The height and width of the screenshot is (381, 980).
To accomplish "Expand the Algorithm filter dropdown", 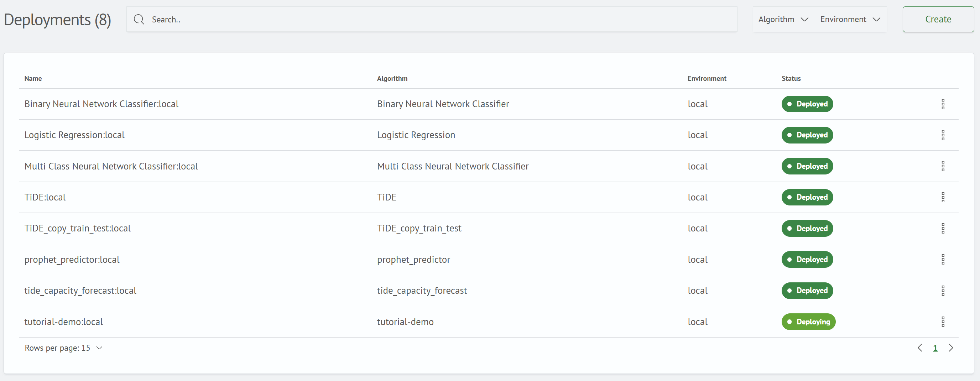I will coord(783,19).
